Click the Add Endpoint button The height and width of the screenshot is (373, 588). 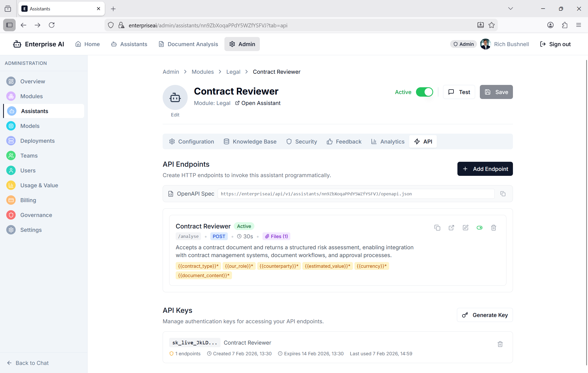click(x=485, y=169)
